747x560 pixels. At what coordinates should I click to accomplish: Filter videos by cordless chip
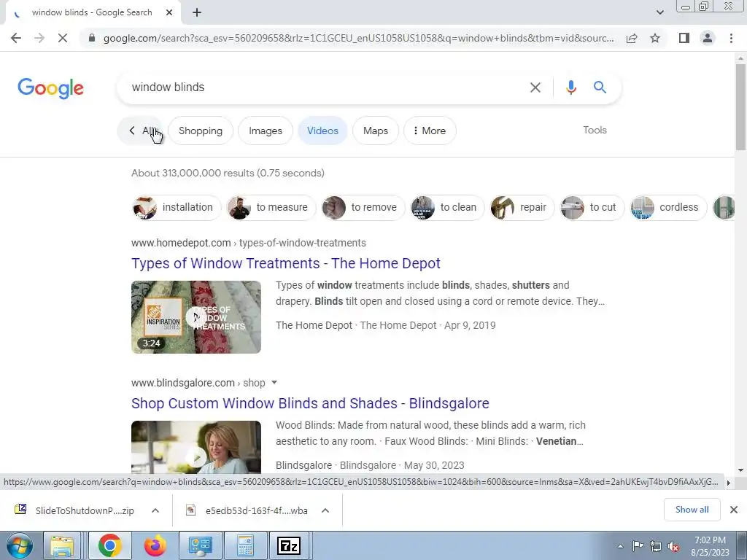coord(668,208)
